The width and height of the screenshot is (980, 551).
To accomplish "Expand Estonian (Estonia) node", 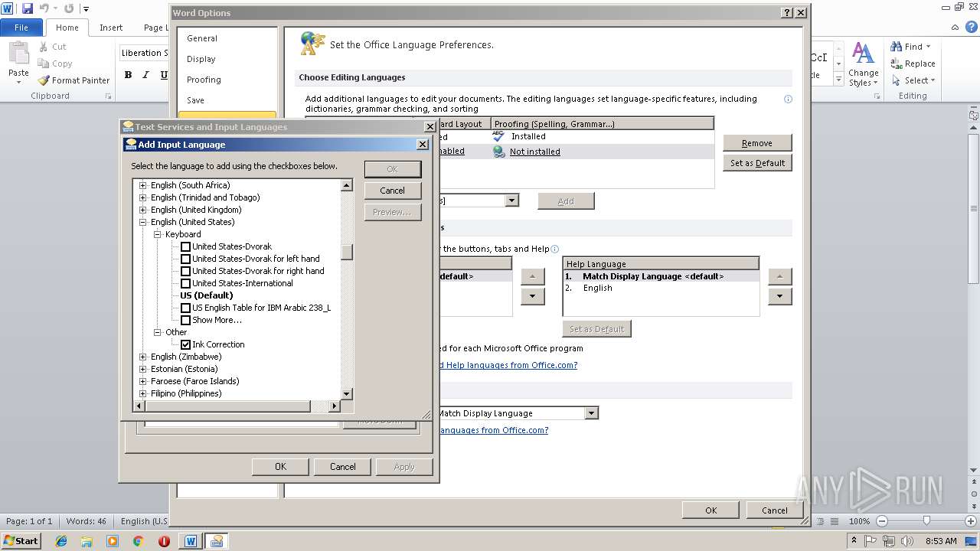I will [142, 369].
